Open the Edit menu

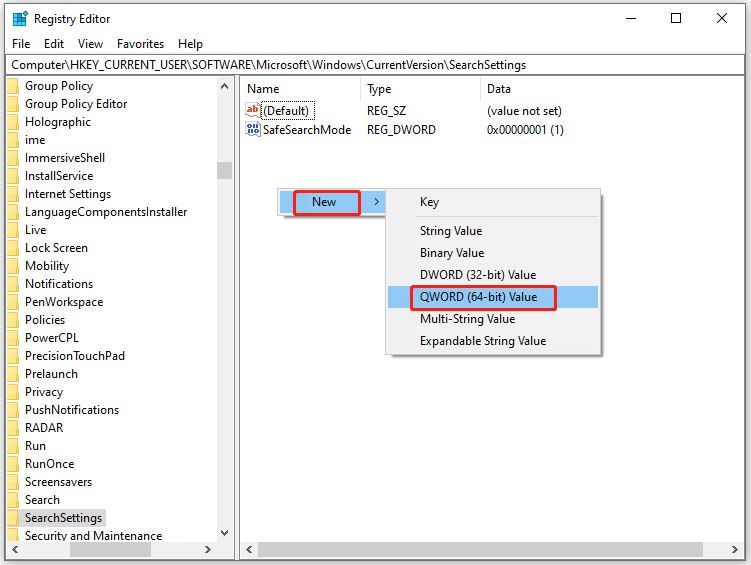click(54, 44)
